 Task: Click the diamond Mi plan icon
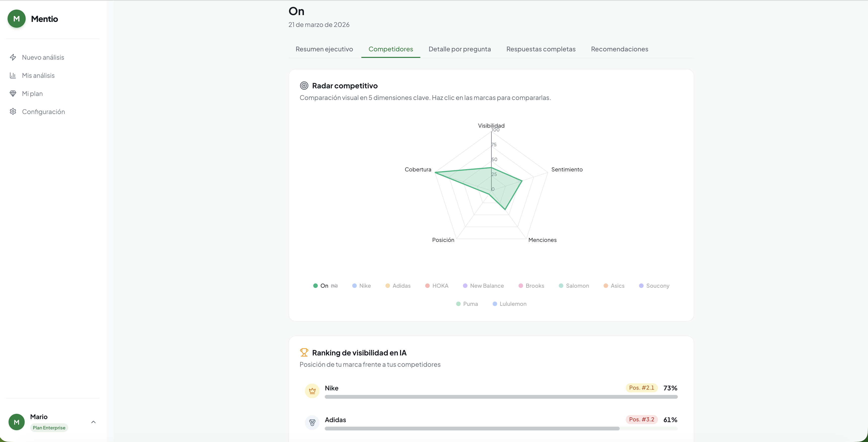pos(13,93)
